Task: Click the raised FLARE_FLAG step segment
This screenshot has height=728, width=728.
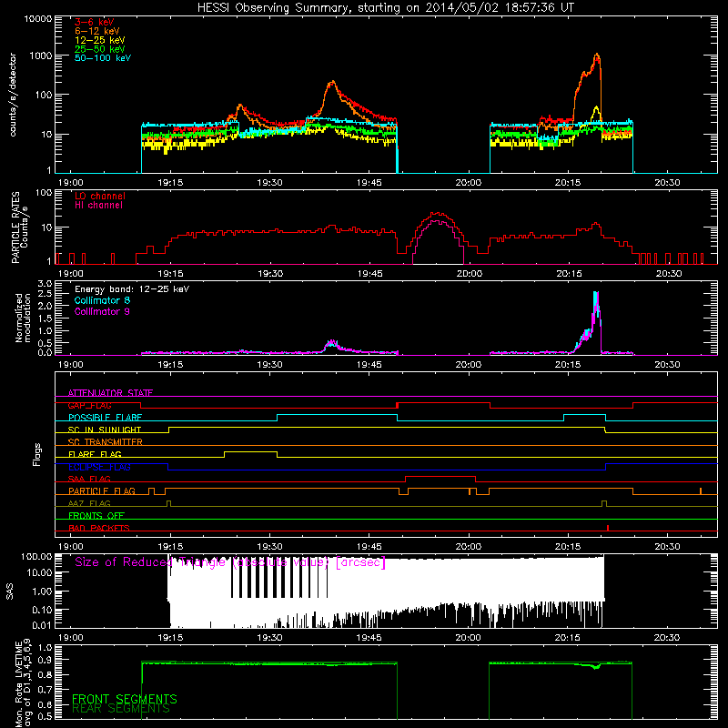Action: [251, 451]
